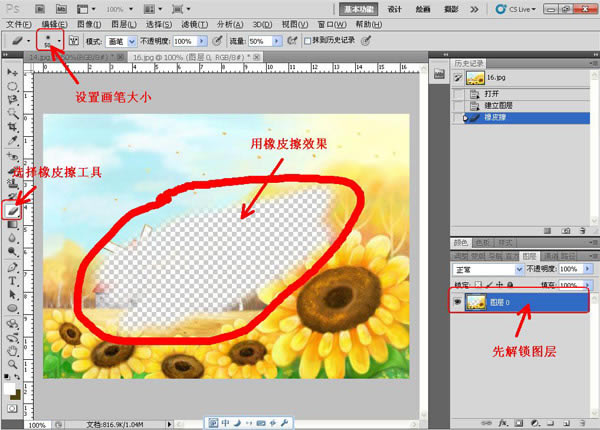Toggle airbrush mode beside flow

292,41
